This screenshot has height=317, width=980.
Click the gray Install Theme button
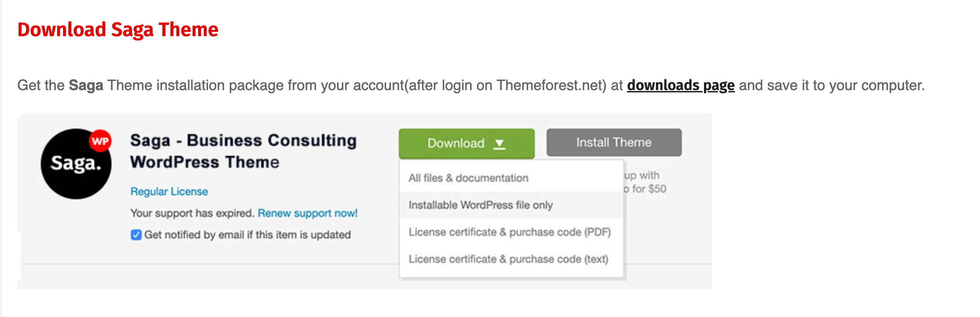[x=614, y=143]
